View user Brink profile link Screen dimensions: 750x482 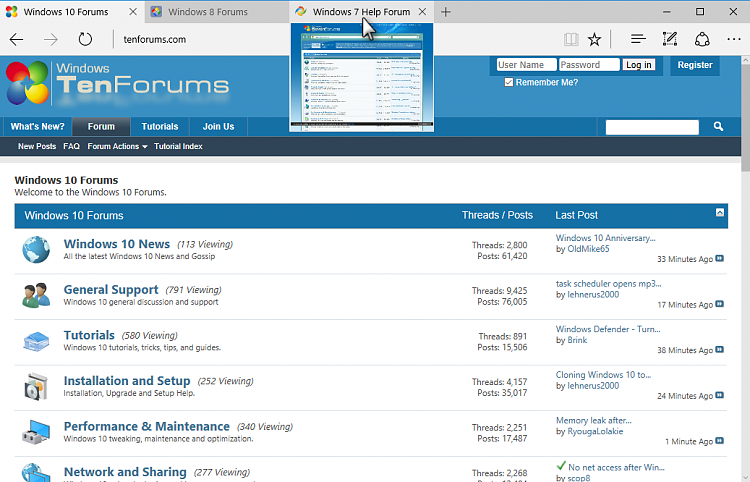[577, 340]
